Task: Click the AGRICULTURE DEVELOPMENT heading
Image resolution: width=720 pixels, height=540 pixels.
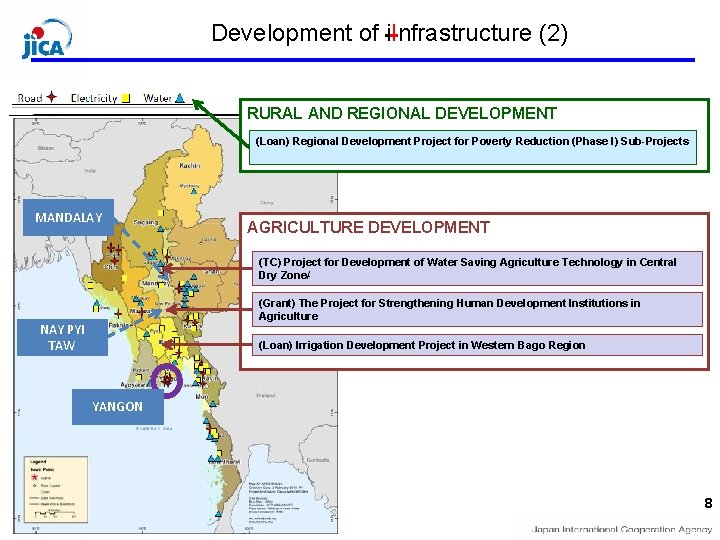Action: [x=368, y=227]
